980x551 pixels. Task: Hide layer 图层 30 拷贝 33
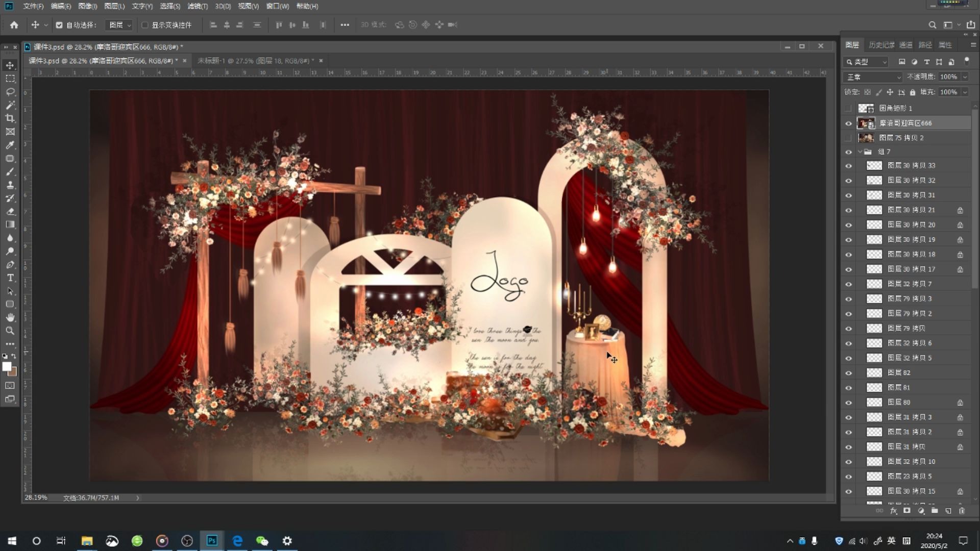pos(848,165)
